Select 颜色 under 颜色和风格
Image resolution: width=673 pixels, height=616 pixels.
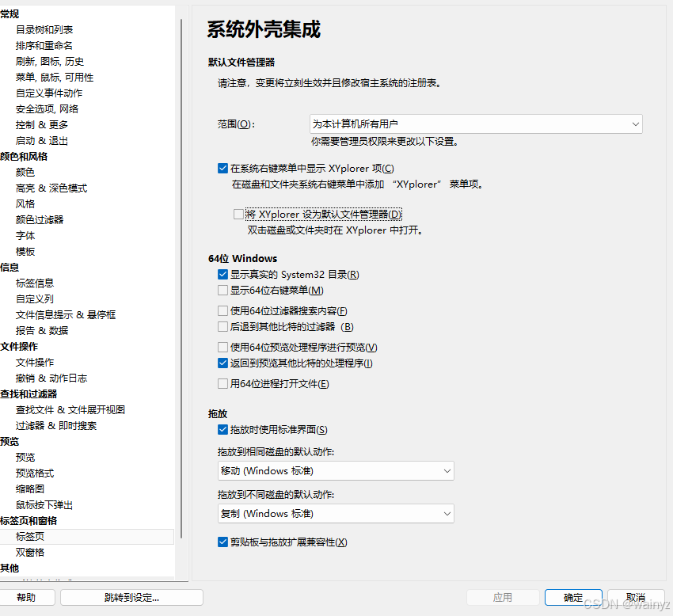(25, 173)
